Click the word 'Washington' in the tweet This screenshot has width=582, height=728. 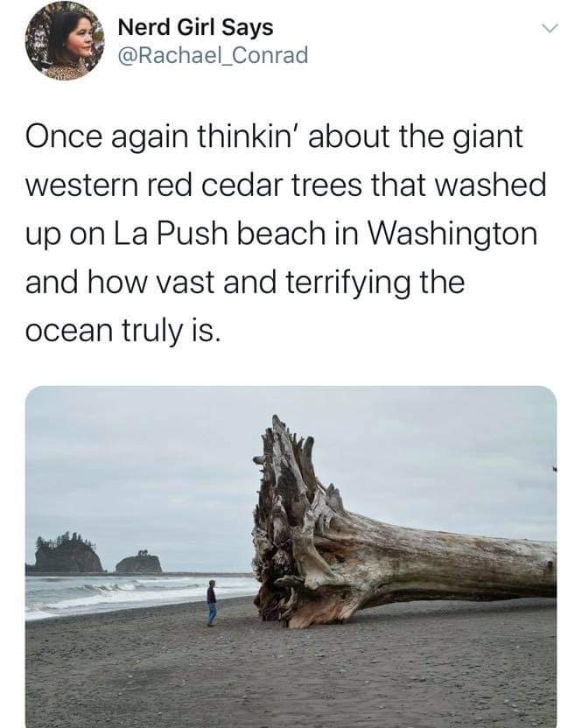[452, 234]
